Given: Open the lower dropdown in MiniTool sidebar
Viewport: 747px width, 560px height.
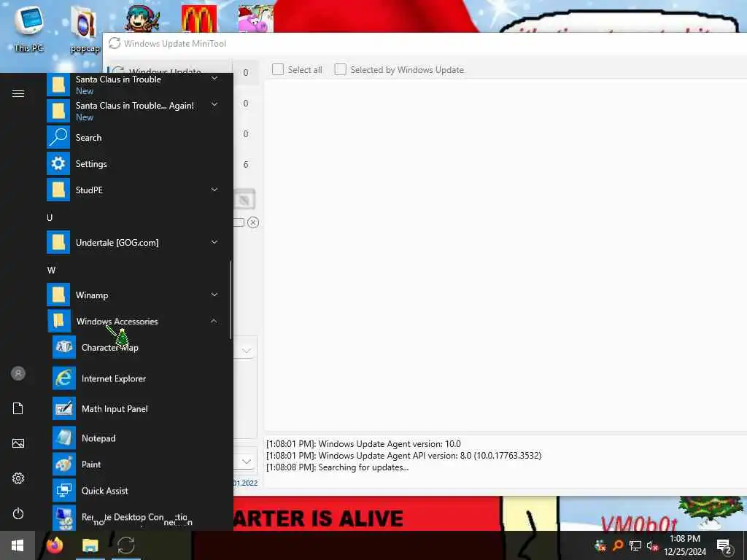Looking at the screenshot, I should 247,462.
